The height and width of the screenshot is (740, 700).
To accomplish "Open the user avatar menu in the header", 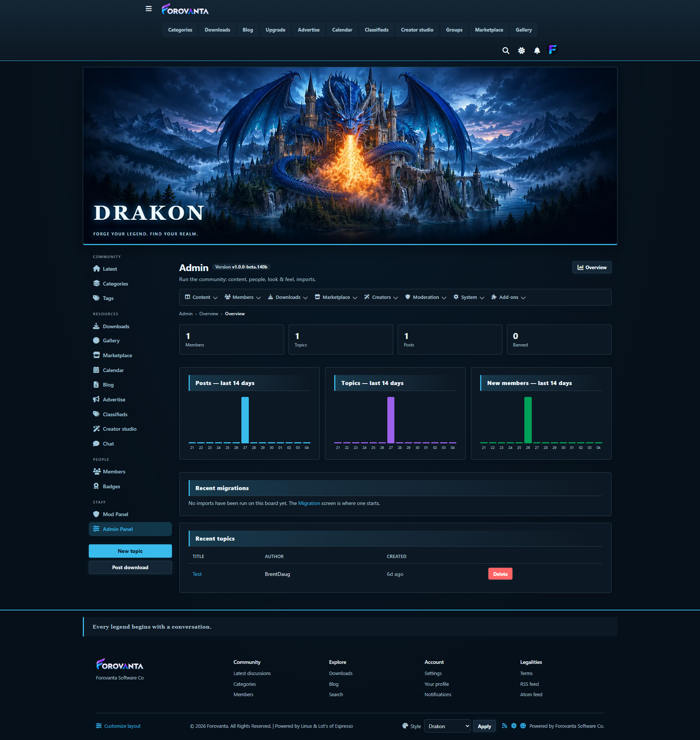I will (553, 50).
